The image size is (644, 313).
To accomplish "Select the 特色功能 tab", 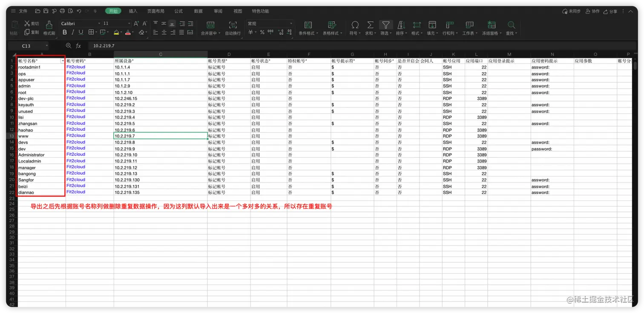I will pyautogui.click(x=260, y=11).
